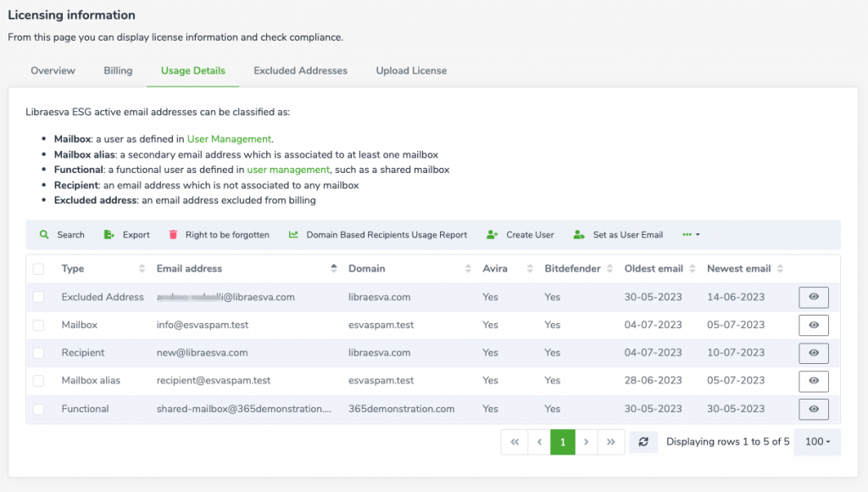Tick the checkbox for the Functional row
The image size is (868, 492).
pyautogui.click(x=38, y=409)
